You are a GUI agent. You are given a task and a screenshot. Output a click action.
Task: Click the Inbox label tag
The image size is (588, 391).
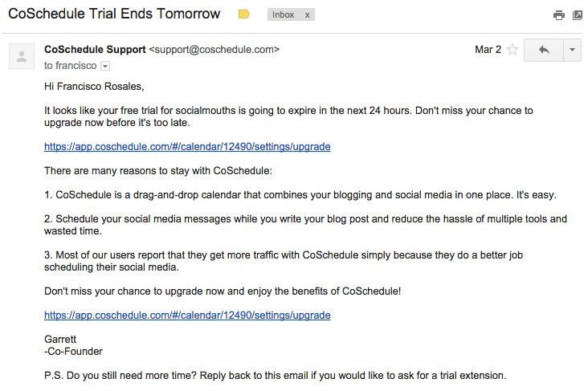[x=283, y=14]
